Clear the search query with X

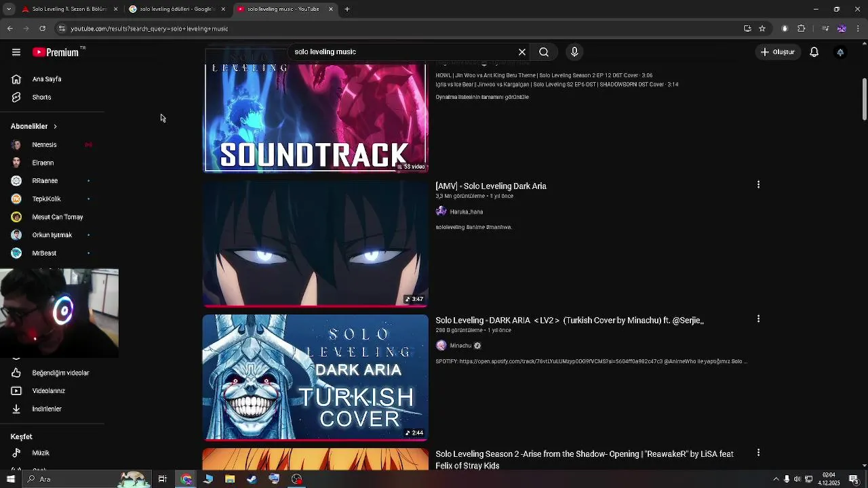pyautogui.click(x=522, y=52)
